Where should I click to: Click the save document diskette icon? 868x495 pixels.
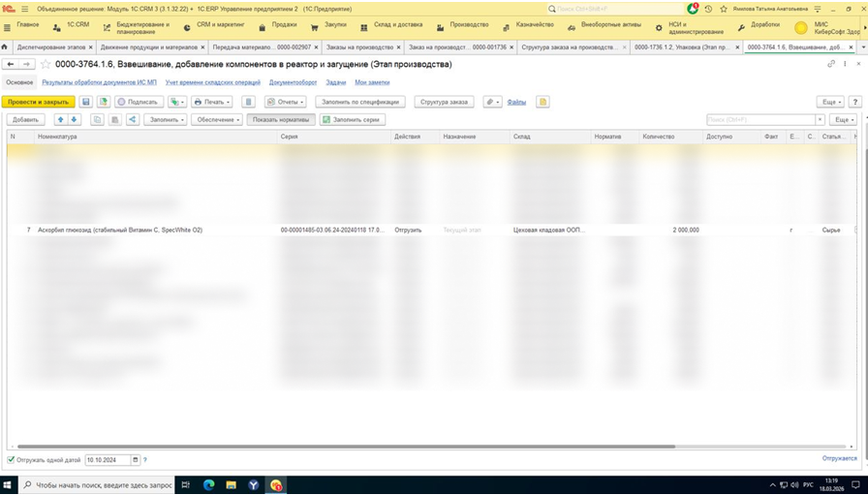(86, 102)
